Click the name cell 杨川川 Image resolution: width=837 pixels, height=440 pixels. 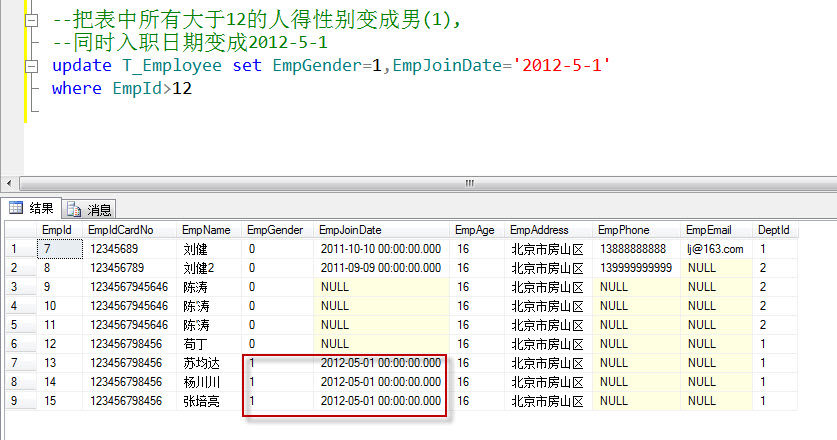point(209,382)
